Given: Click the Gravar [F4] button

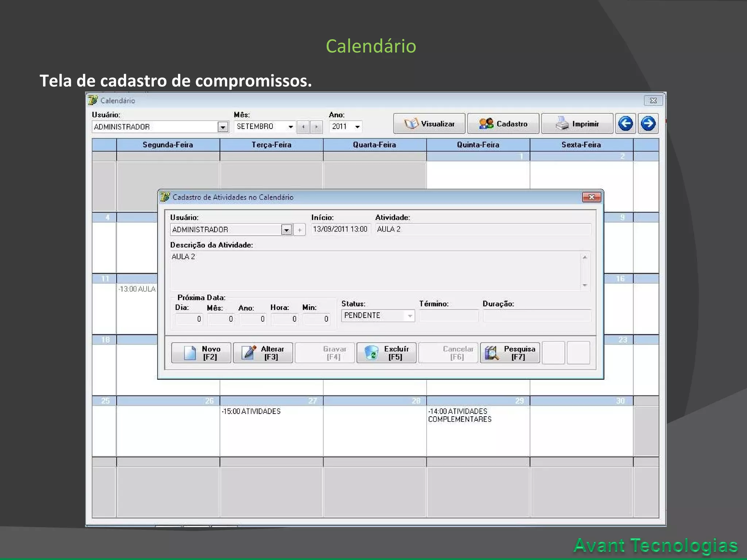Looking at the screenshot, I should coord(325,353).
